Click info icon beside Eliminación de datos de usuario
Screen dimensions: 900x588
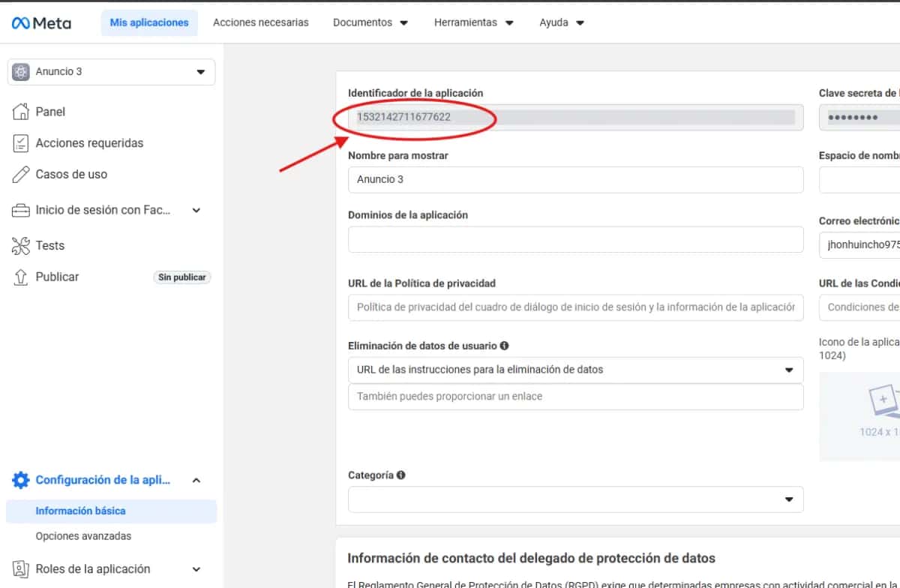(x=504, y=346)
